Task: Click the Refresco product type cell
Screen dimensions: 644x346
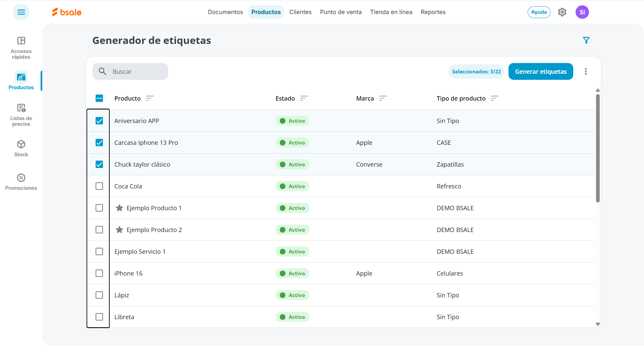Action: tap(449, 186)
